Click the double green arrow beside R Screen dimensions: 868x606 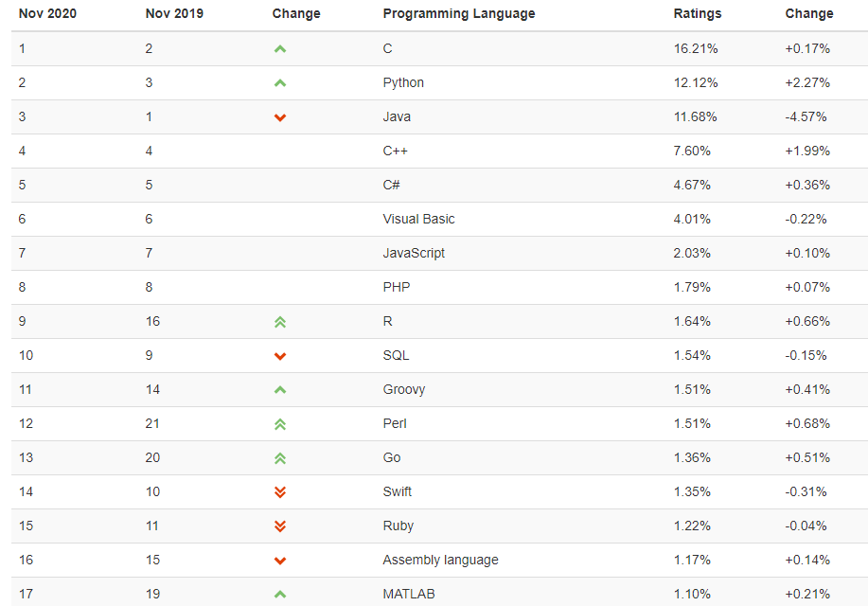point(280,322)
